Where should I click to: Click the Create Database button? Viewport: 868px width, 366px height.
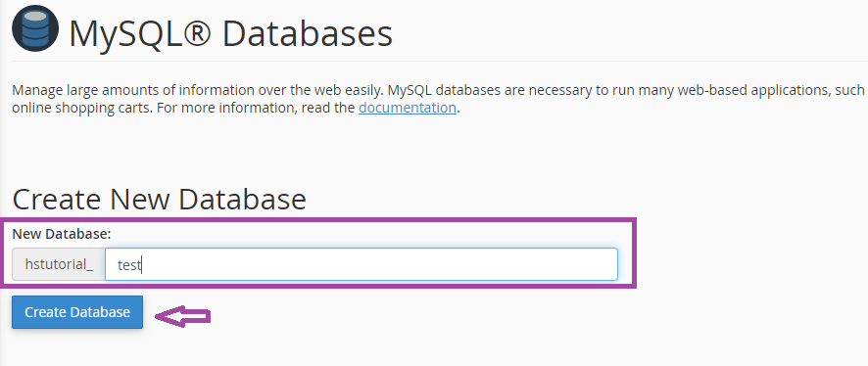(77, 312)
